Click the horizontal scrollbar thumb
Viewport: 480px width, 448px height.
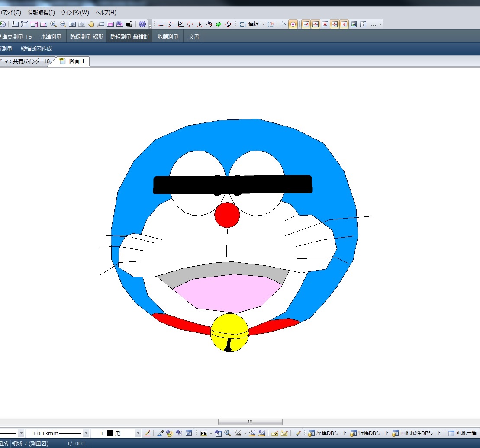tap(250, 422)
